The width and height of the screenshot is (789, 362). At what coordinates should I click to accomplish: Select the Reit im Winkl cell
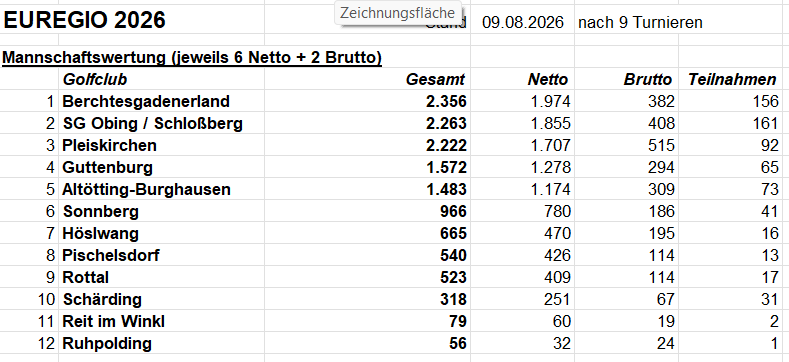pyautogui.click(x=114, y=321)
